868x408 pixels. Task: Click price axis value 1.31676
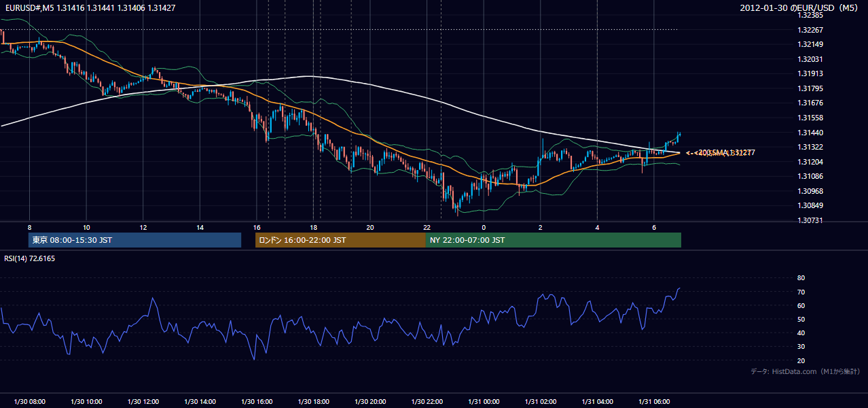[810, 103]
